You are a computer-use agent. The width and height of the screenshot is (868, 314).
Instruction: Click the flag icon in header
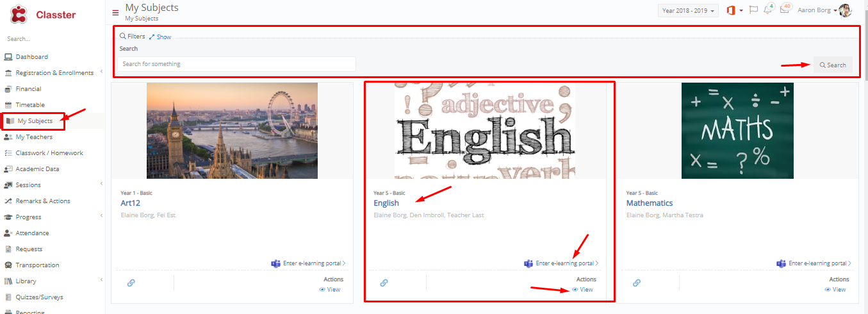pos(754,10)
